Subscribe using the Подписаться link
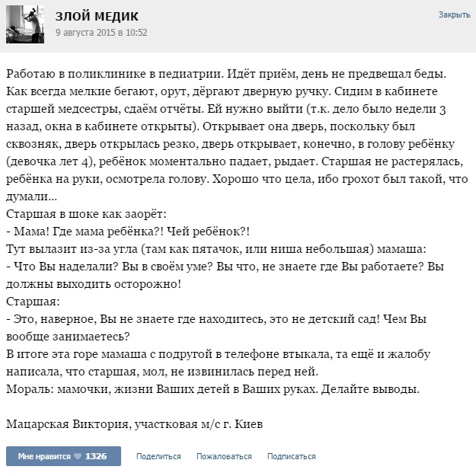The width and height of the screenshot is (476, 476). click(292, 456)
